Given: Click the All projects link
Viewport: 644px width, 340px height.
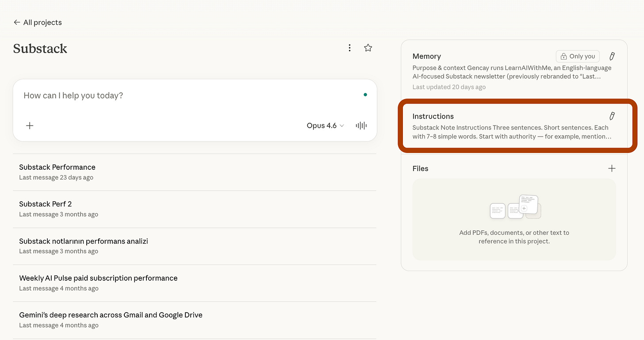Looking at the screenshot, I should tap(42, 23).
